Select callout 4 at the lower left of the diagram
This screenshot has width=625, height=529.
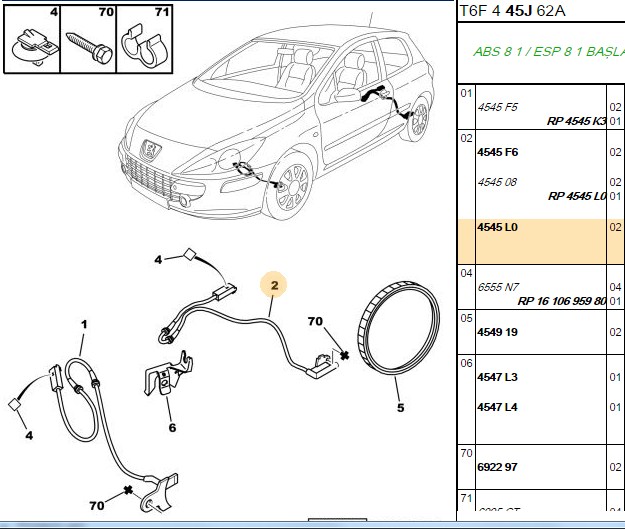click(x=29, y=435)
